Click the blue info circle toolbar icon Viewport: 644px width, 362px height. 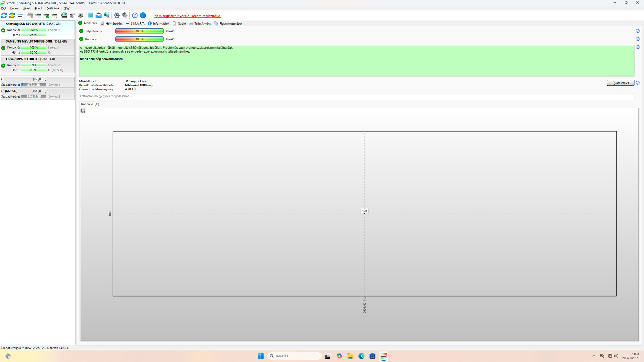(143, 15)
